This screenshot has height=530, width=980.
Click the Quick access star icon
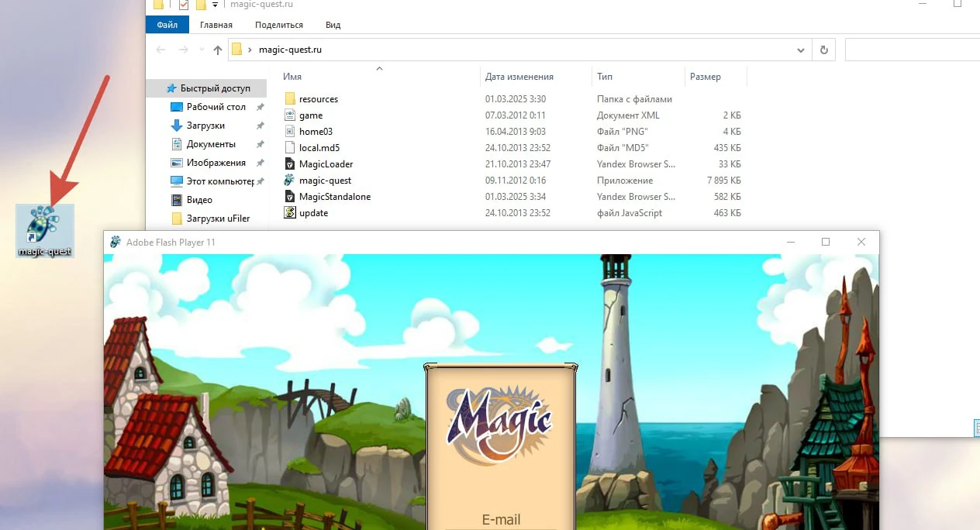(172, 88)
